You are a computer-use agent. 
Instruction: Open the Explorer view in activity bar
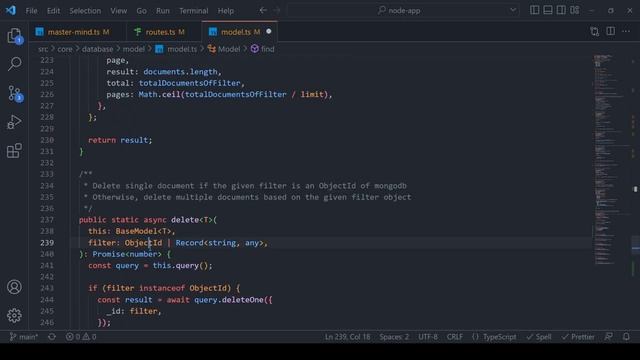click(x=15, y=36)
